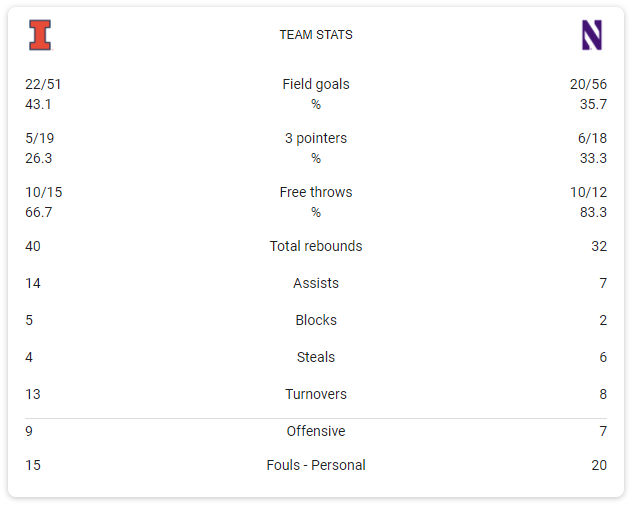
Task: Click the Total rebounds row label
Action: coord(316,247)
